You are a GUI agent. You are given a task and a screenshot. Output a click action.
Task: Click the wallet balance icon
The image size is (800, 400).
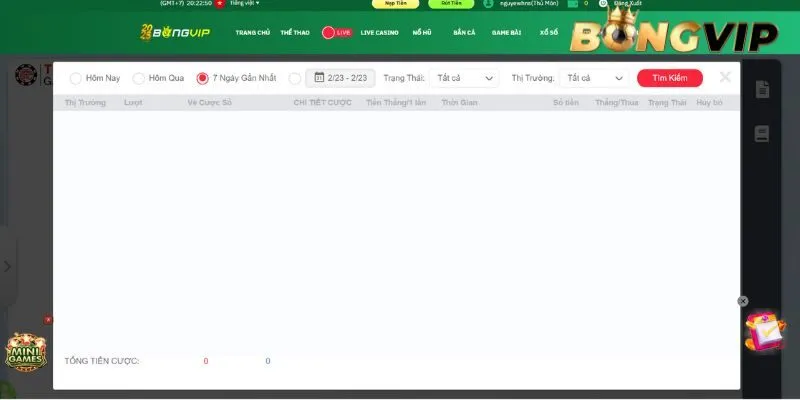[x=573, y=3]
